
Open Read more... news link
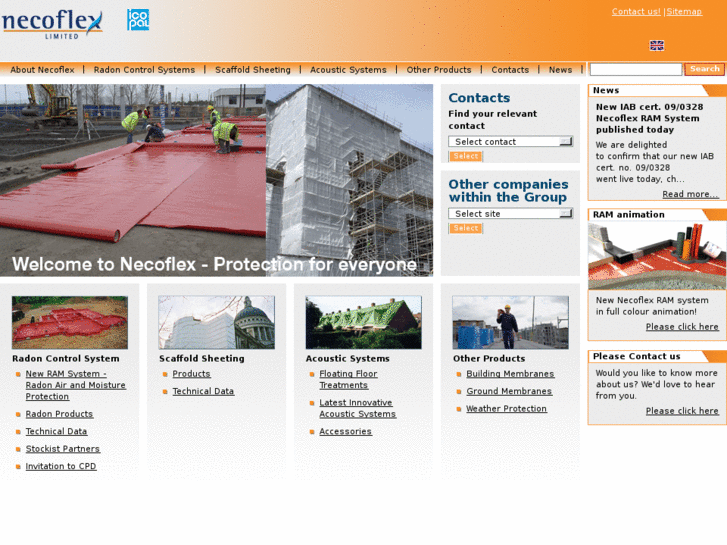point(690,194)
